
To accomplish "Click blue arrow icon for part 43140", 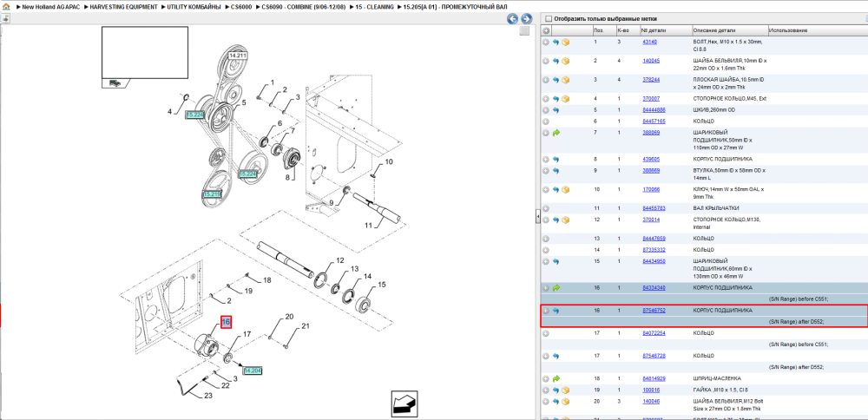I will click(556, 42).
